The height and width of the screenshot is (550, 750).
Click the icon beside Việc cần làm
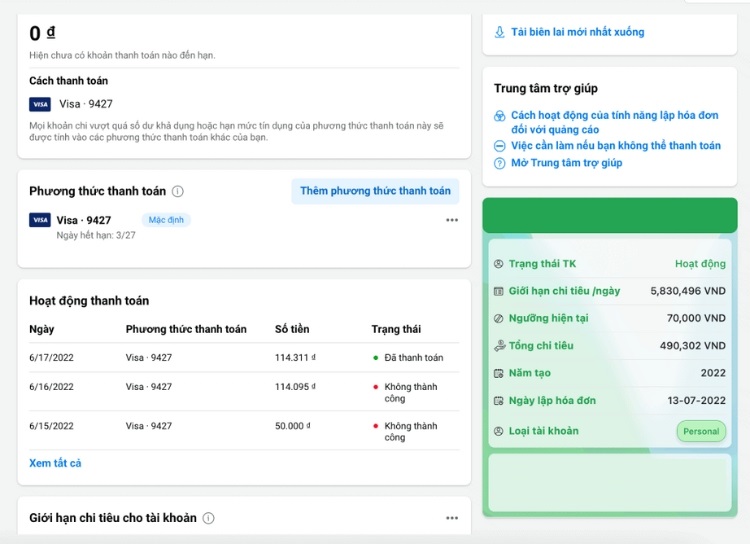point(500,146)
